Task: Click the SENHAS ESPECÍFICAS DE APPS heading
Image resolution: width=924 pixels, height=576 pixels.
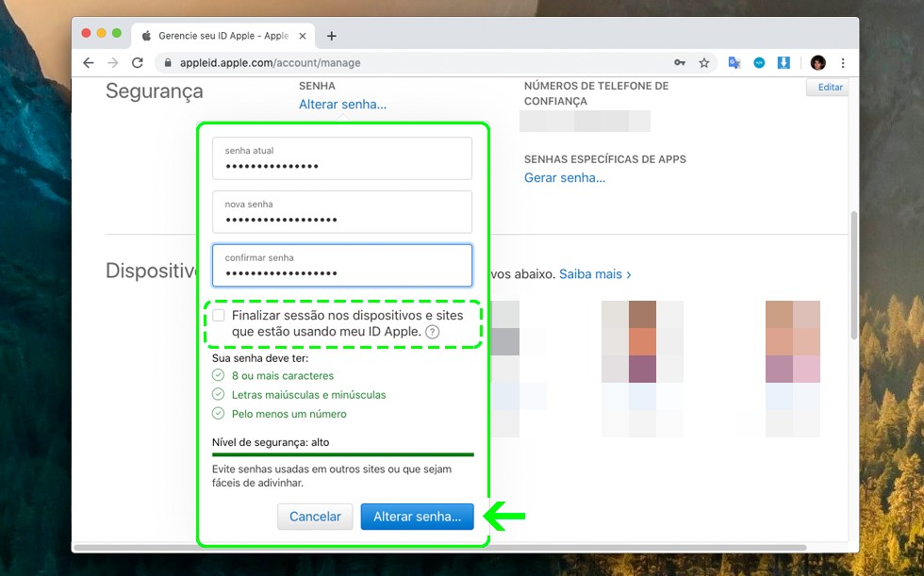Action: 605,159
